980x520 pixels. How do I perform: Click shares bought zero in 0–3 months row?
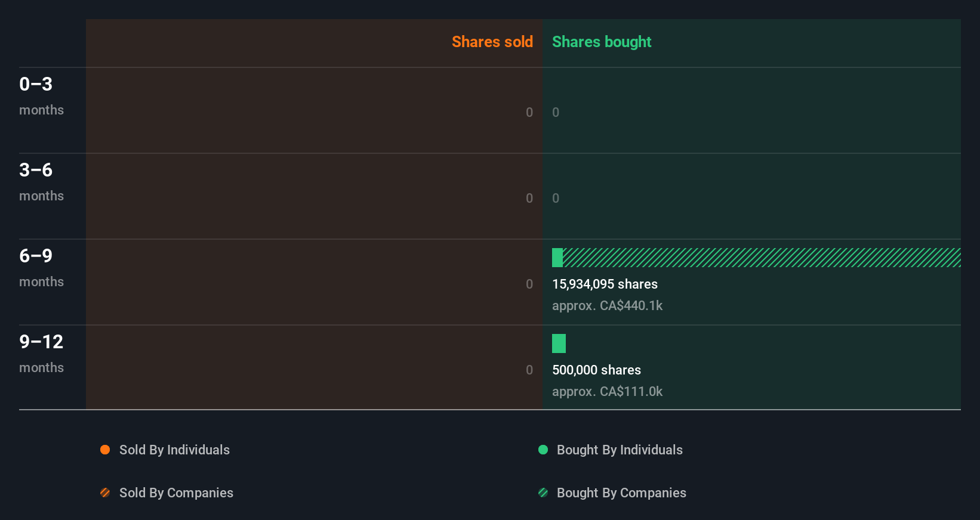556,112
